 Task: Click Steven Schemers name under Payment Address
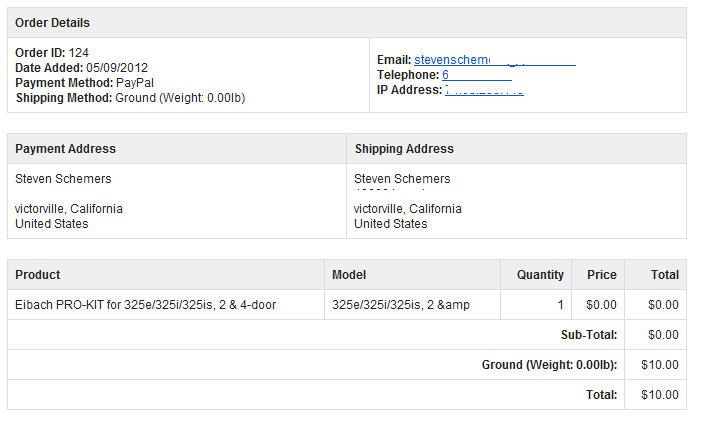click(63, 179)
